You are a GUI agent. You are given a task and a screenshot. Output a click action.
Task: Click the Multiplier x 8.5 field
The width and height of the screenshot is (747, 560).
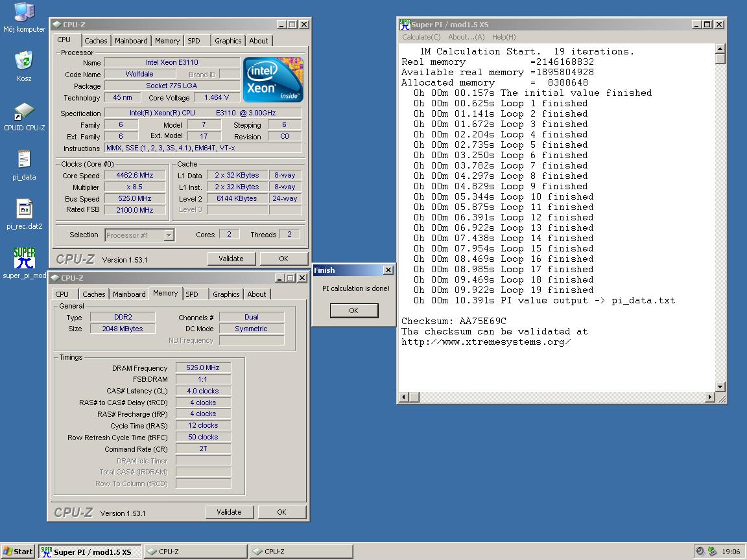(x=135, y=187)
